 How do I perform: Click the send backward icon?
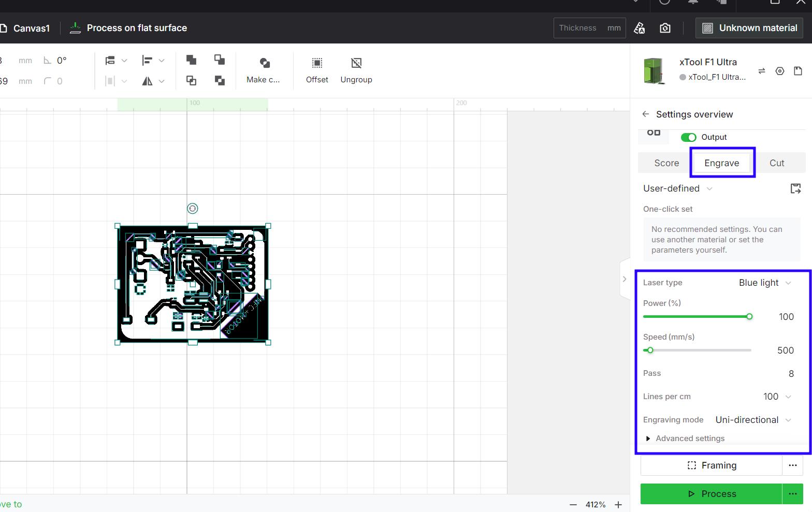220,80
